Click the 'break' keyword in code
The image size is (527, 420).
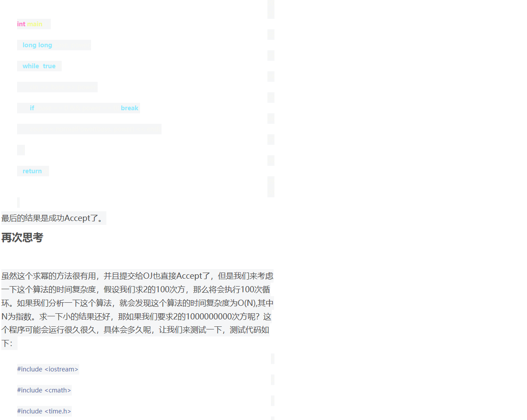tap(130, 108)
